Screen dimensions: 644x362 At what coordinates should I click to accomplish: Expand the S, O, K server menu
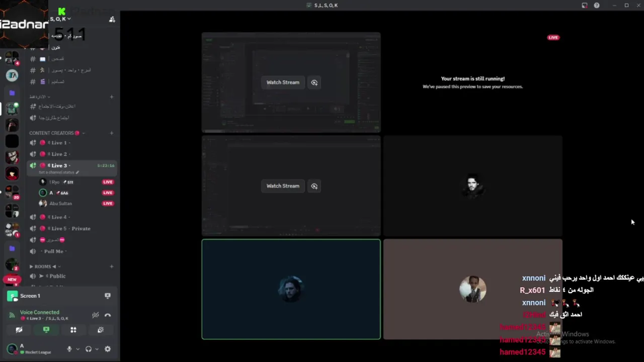click(60, 19)
